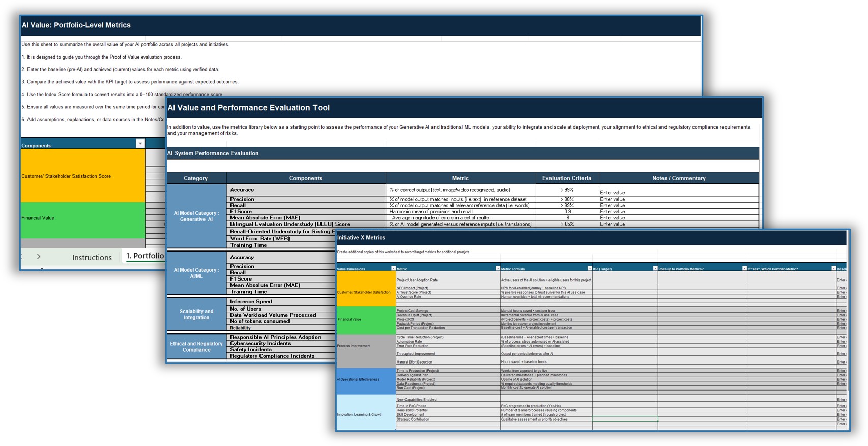
Task: Select the AI Value: Portfolio-Level Metrics title
Action: tap(76, 25)
